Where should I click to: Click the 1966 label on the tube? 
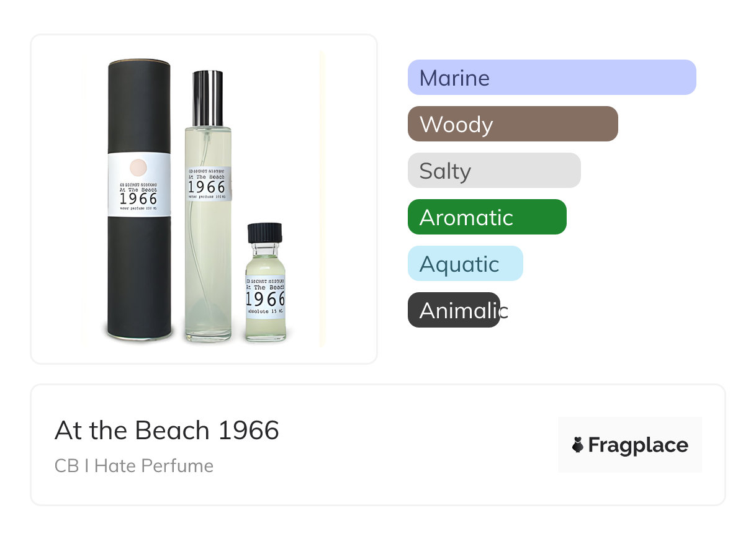point(138,199)
